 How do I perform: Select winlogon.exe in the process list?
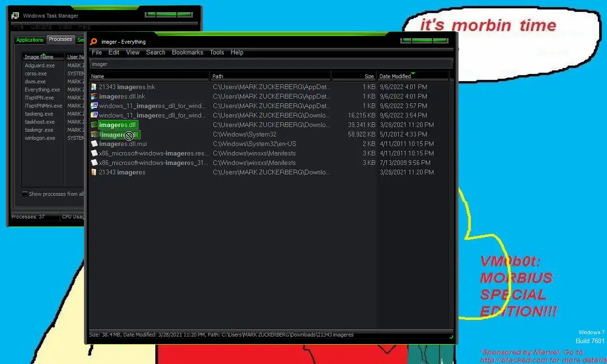coord(40,138)
